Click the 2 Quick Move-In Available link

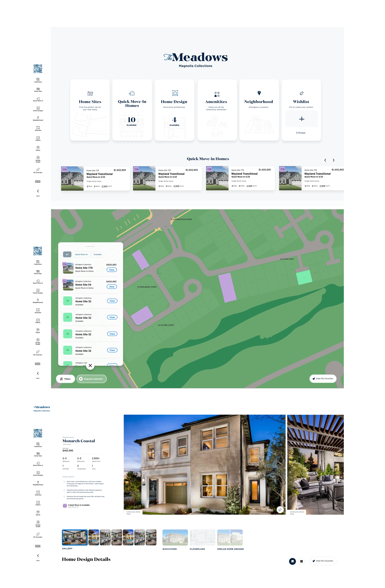click(79, 505)
